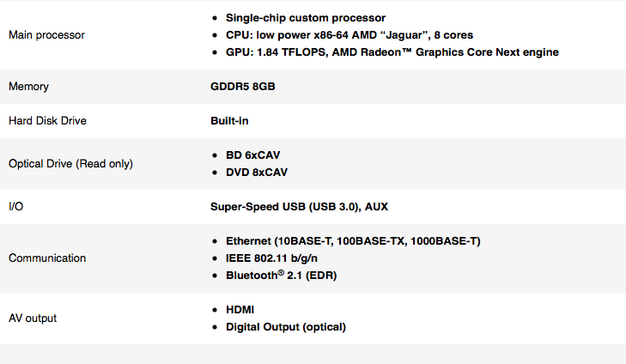Click the "Optical Drive (Read only)" label
Screen dimensions: 626x364
pyautogui.click(x=70, y=164)
